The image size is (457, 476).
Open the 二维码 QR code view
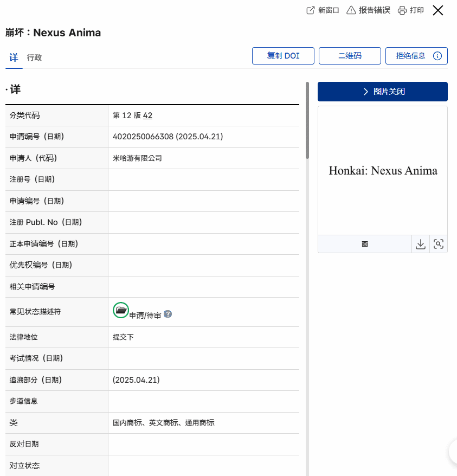point(350,55)
